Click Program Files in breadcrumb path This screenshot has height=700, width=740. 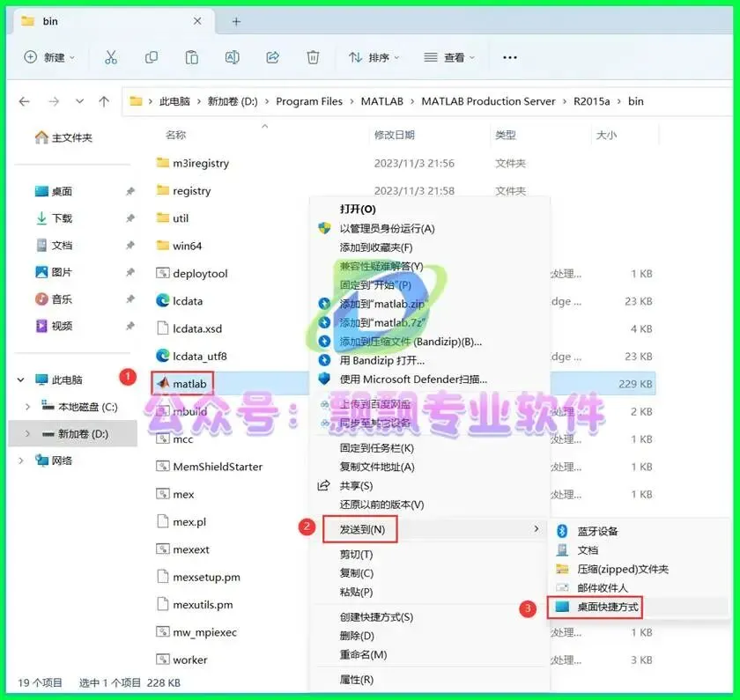(x=309, y=101)
